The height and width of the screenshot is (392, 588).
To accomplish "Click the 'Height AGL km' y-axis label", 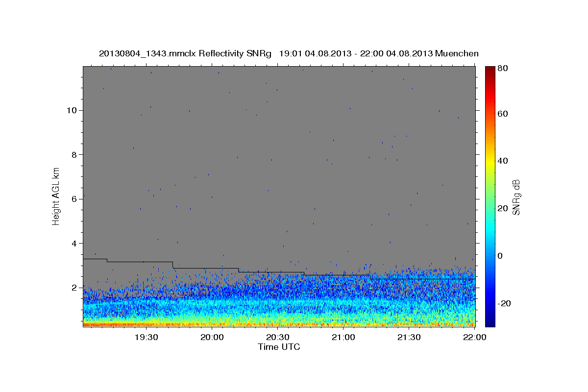I will (56, 196).
